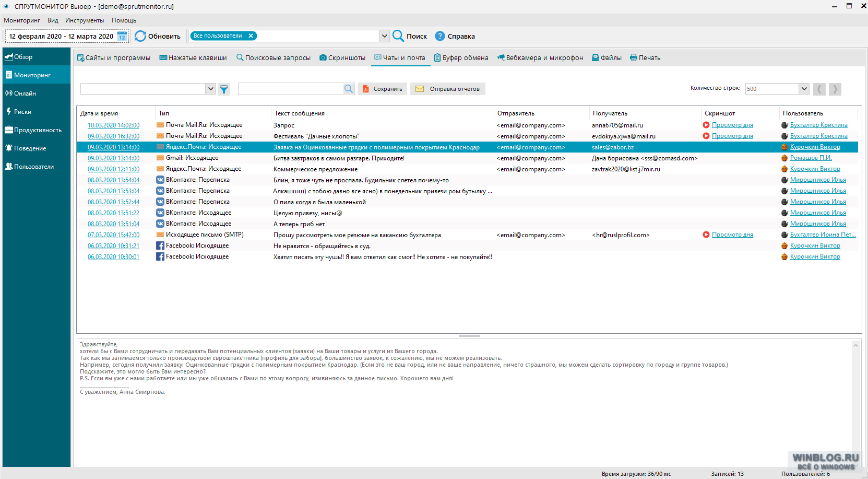Image resolution: width=868 pixels, height=479 pixels.
Task: Click the Поиск search button
Action: (x=410, y=36)
